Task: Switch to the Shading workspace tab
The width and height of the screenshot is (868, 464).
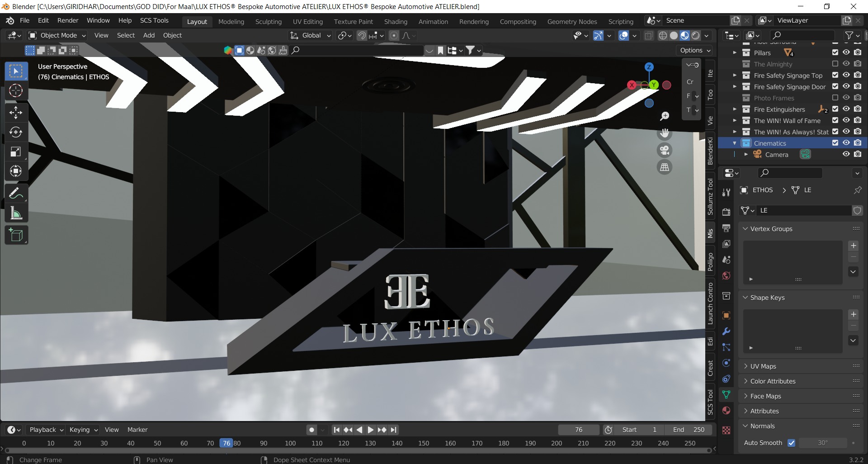Action: (x=396, y=21)
